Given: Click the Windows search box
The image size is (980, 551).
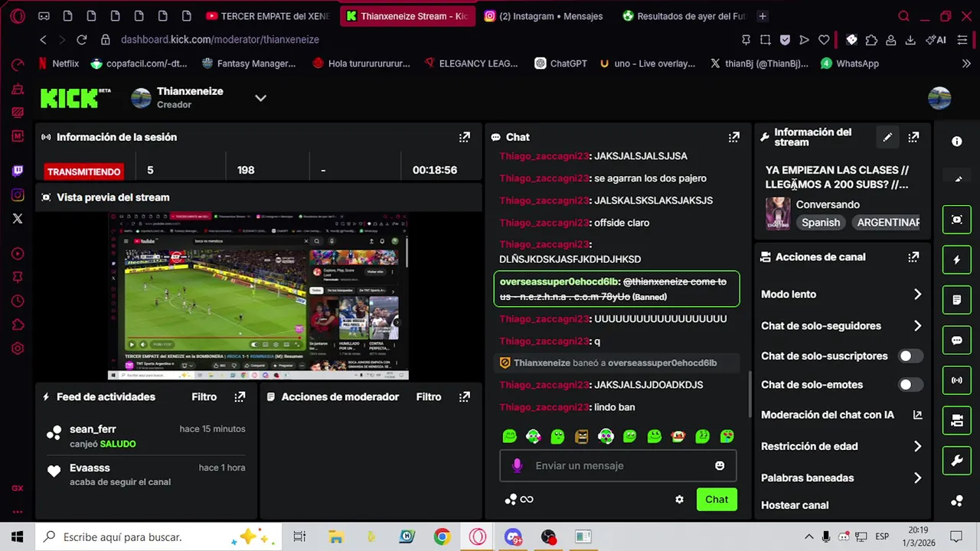Looking at the screenshot, I should click(158, 536).
